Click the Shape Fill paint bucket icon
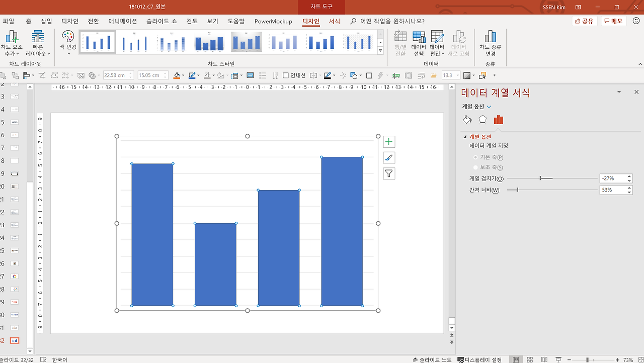 [x=177, y=75]
